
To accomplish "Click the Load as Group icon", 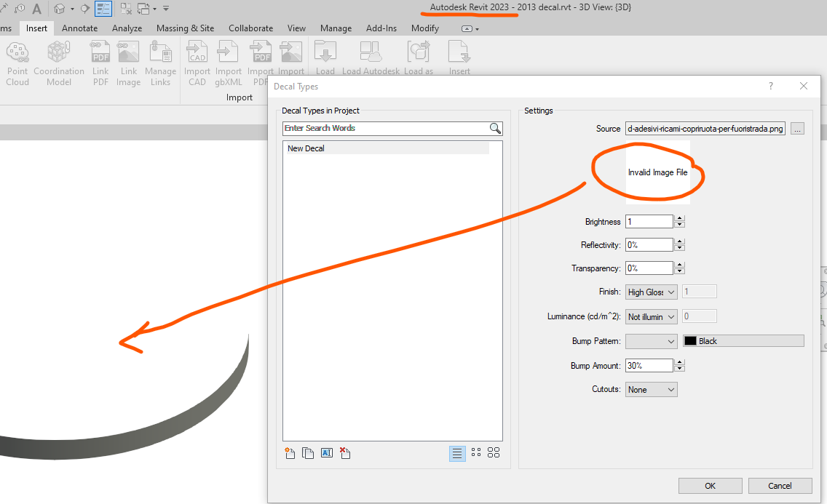I will point(419,52).
